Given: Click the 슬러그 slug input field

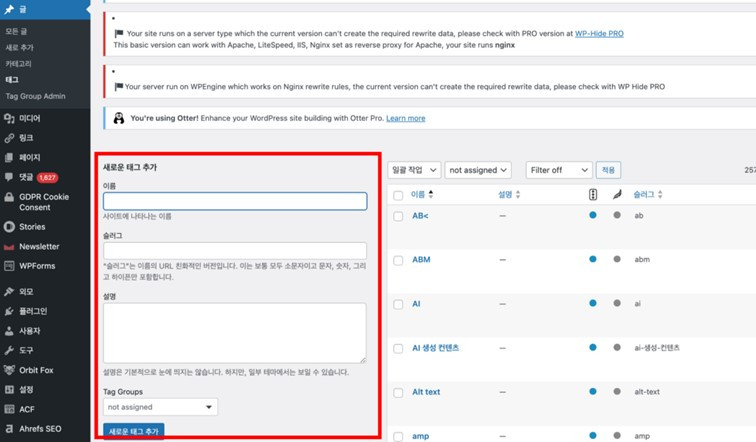Looking at the screenshot, I should pyautogui.click(x=235, y=251).
